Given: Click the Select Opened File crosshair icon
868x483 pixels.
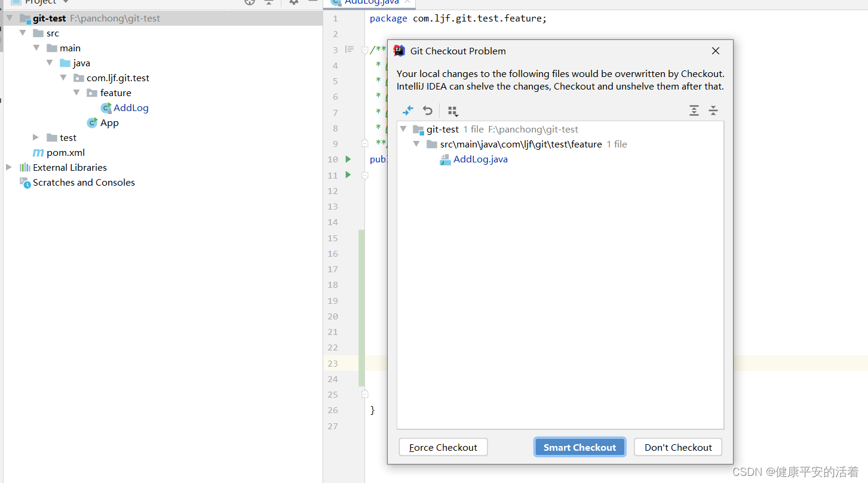Looking at the screenshot, I should [x=249, y=2].
